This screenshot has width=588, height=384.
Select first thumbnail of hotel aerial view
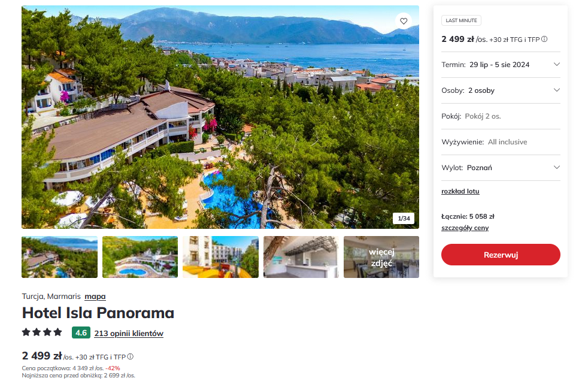[x=60, y=257]
